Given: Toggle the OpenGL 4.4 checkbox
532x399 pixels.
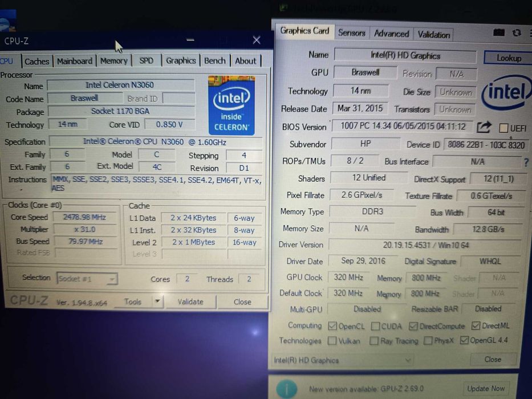Looking at the screenshot, I should (x=464, y=340).
